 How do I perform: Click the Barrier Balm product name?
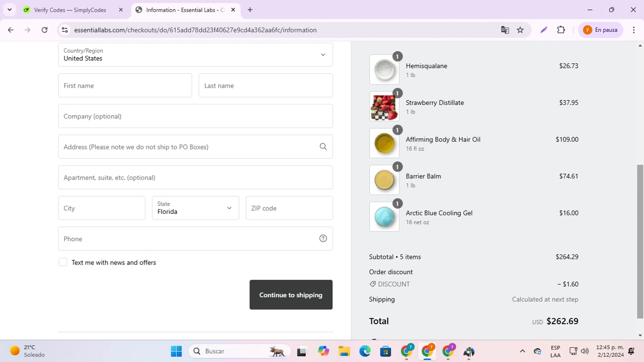click(x=423, y=176)
